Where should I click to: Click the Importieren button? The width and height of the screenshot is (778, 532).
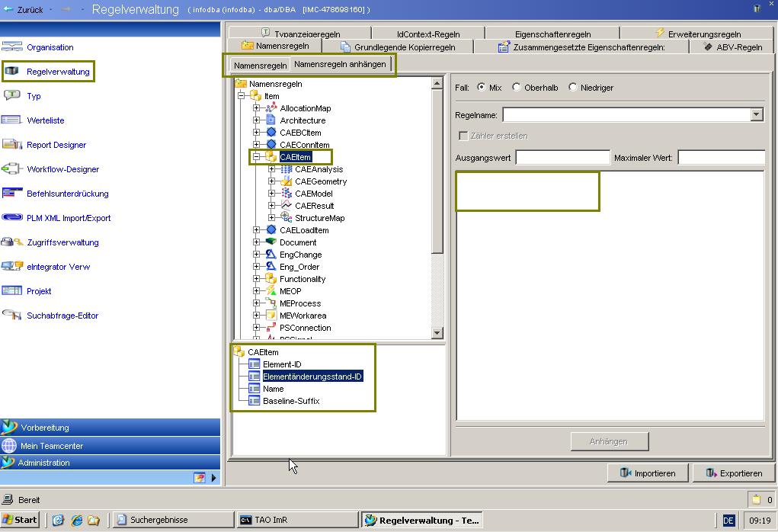648,473
